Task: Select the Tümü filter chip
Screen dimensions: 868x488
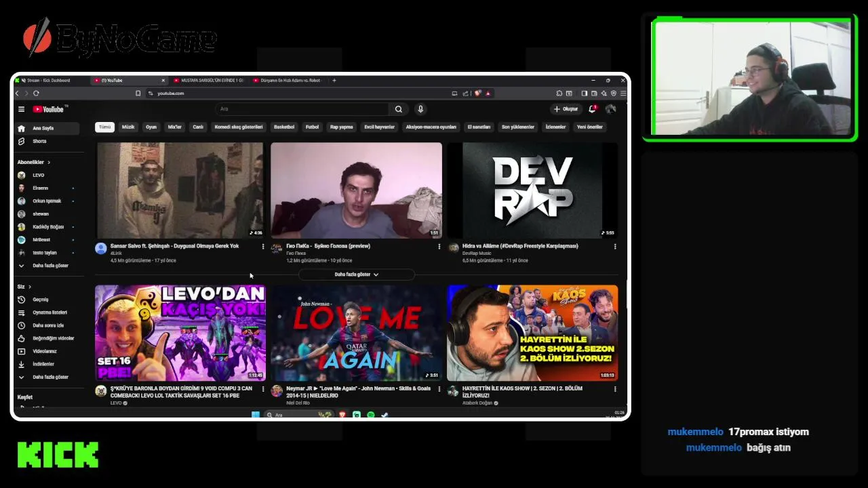Action: (x=104, y=127)
